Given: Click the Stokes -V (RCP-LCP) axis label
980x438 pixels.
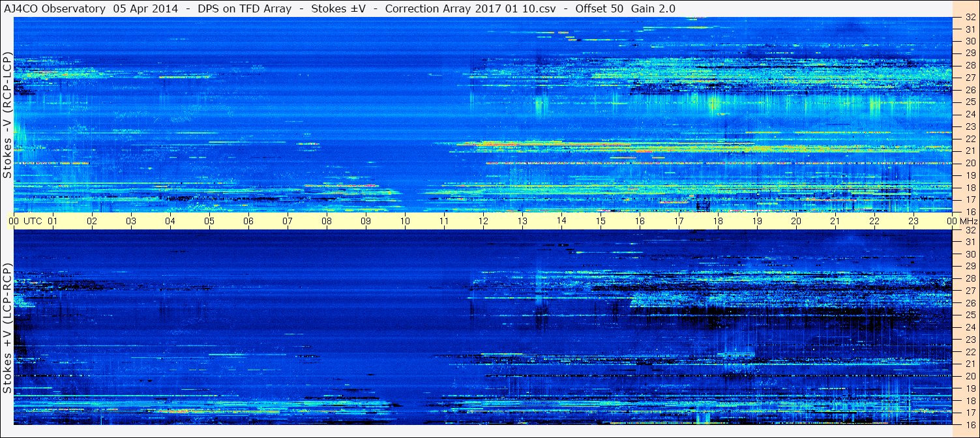Looking at the screenshot, I should point(7,115).
